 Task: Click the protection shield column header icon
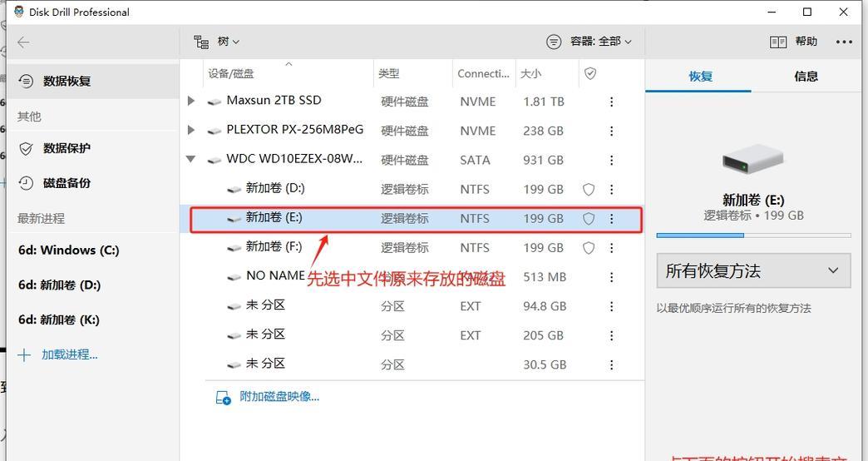coord(590,74)
